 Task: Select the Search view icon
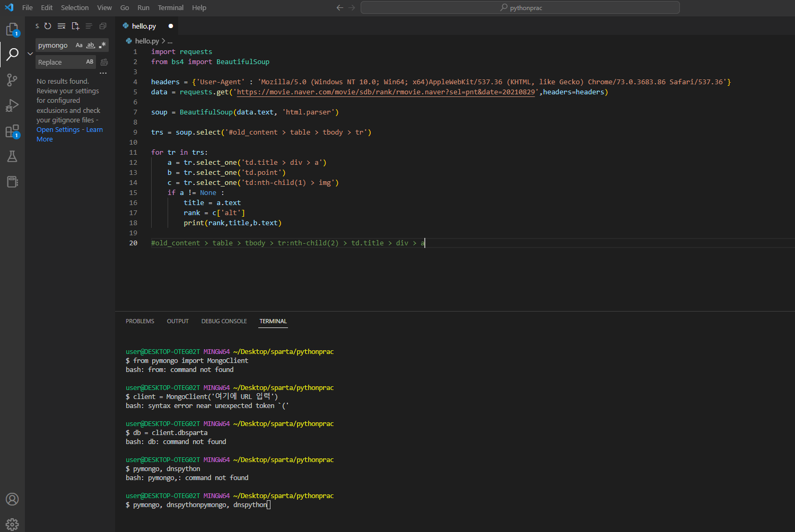(12, 54)
